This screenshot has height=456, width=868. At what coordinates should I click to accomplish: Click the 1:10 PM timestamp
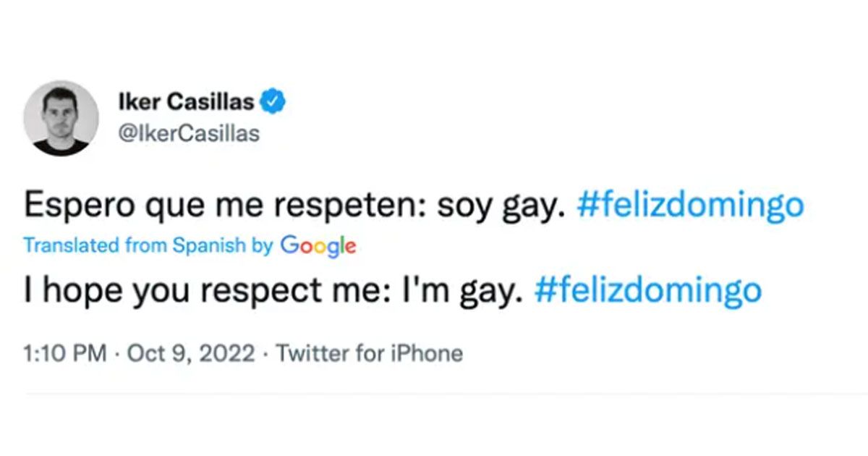point(65,354)
